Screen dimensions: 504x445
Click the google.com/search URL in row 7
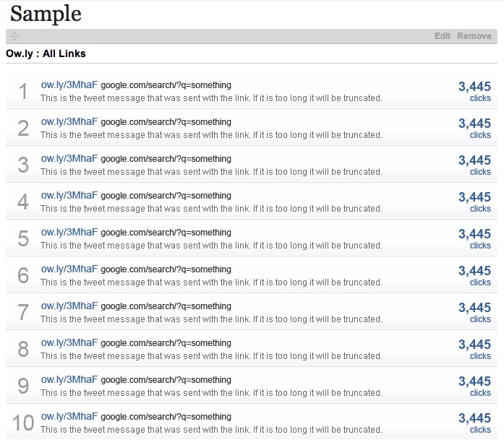point(166,306)
